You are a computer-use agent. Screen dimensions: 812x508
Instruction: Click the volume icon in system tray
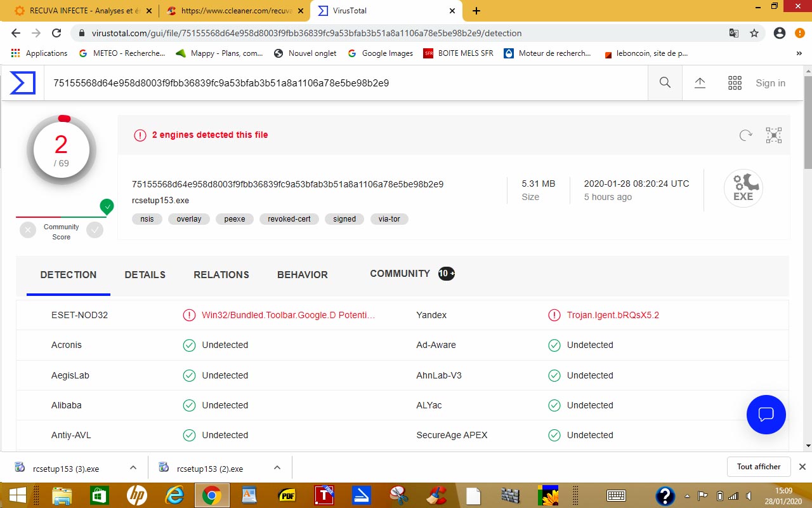coord(750,496)
